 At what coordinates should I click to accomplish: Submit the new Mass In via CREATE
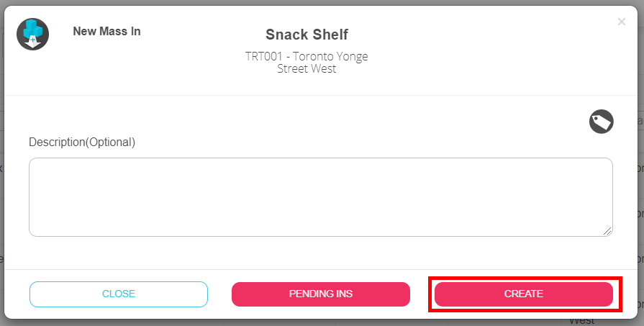523,294
